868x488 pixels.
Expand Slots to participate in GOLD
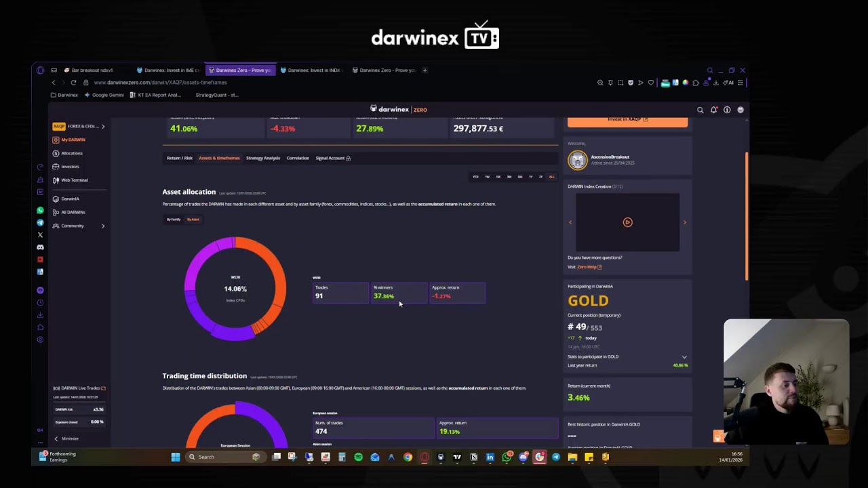point(684,357)
